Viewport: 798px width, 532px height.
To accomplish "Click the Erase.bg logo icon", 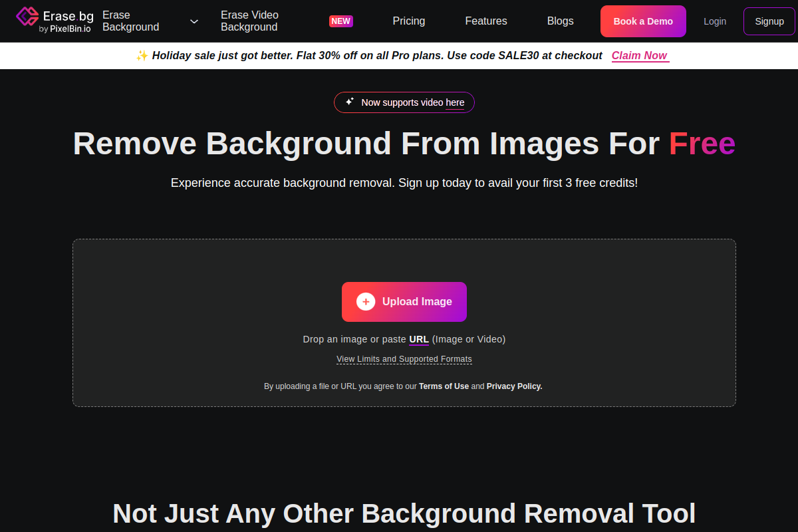I will (x=27, y=16).
